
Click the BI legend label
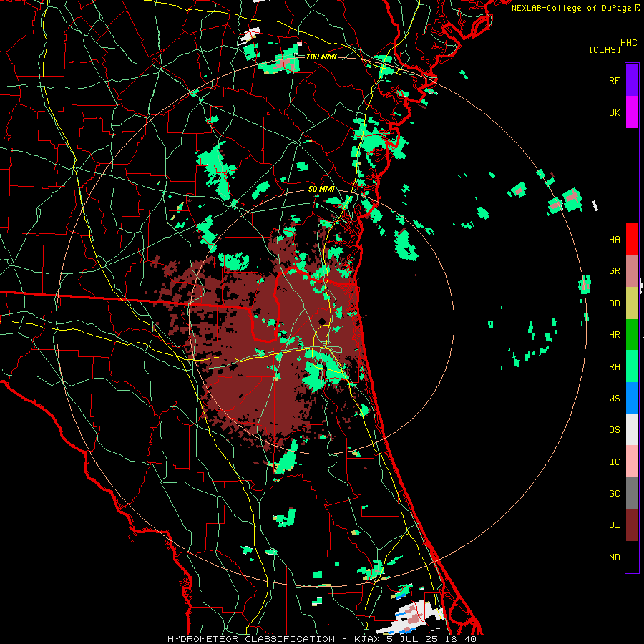(614, 525)
